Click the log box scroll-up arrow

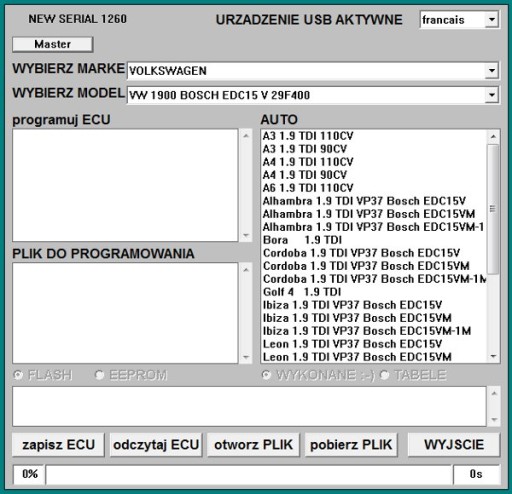click(494, 394)
